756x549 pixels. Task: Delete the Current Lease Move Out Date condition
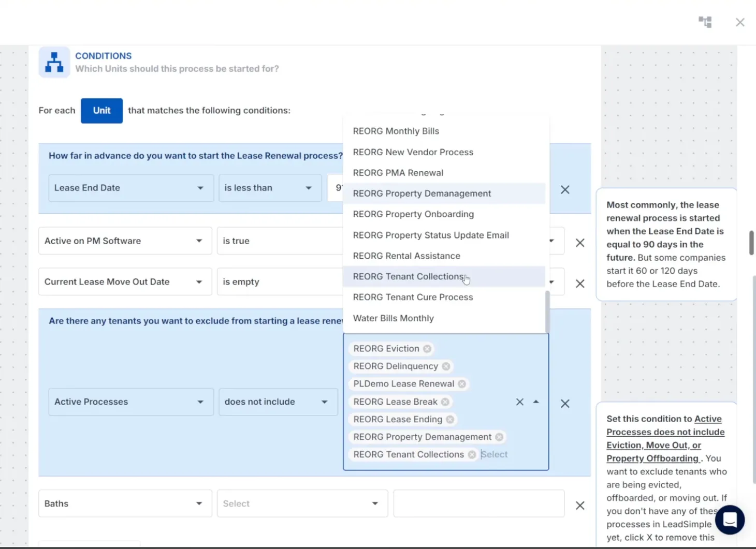(x=580, y=284)
